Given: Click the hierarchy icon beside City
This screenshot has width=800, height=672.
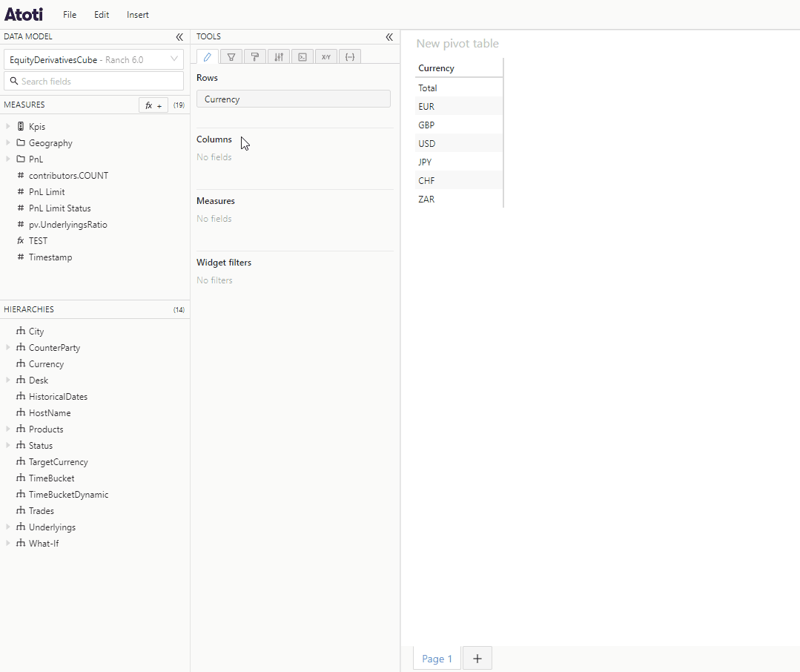Looking at the screenshot, I should click(21, 331).
